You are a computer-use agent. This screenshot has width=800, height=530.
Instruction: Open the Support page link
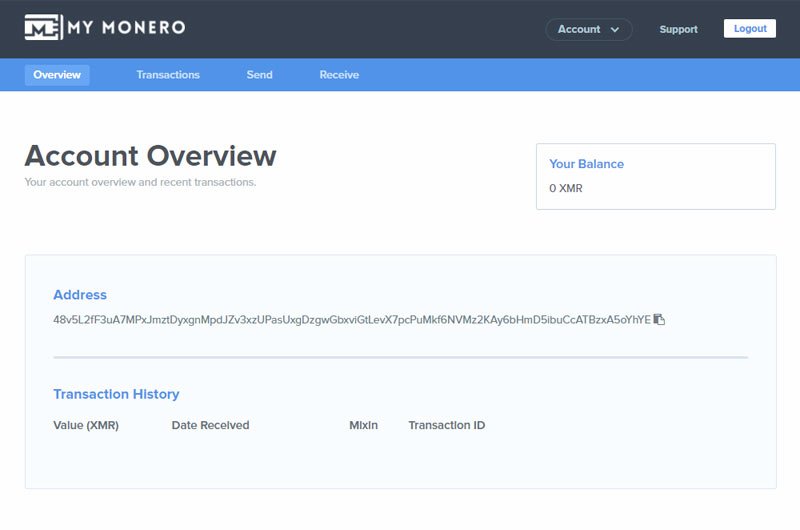(x=678, y=30)
